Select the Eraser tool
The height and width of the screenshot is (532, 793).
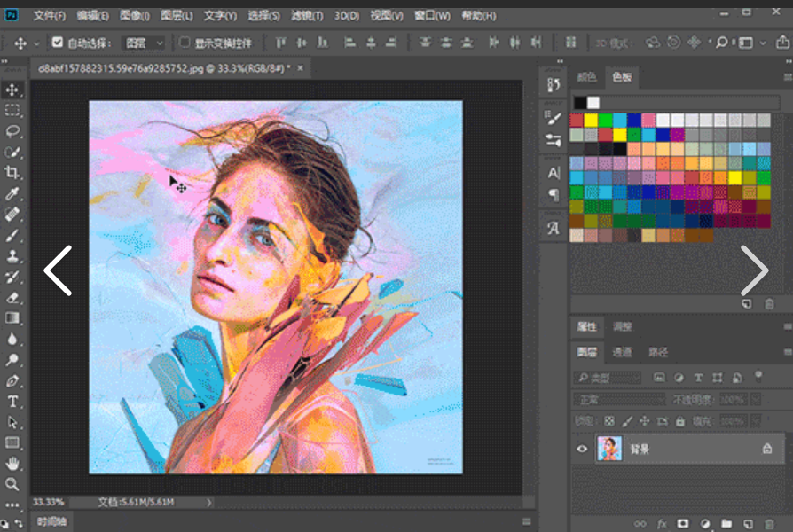tap(12, 297)
